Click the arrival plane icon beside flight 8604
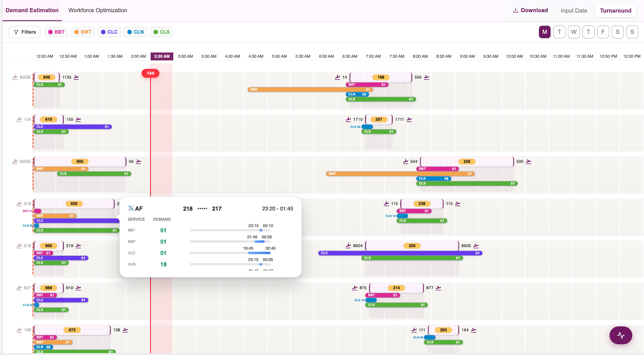The image size is (644, 355). coord(348,246)
